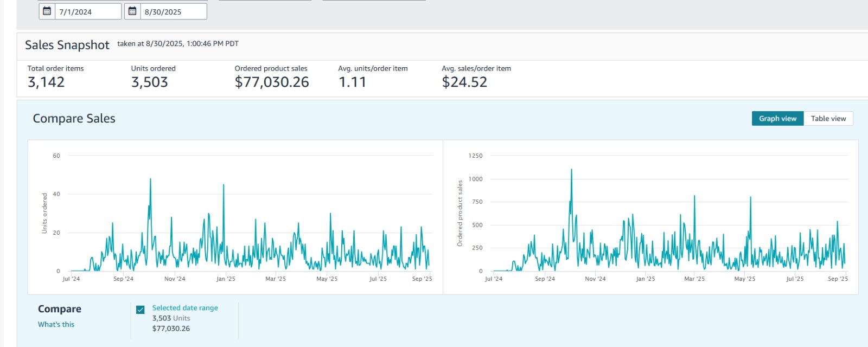Open the "What's this" help link
The width and height of the screenshot is (868, 347).
coord(56,324)
